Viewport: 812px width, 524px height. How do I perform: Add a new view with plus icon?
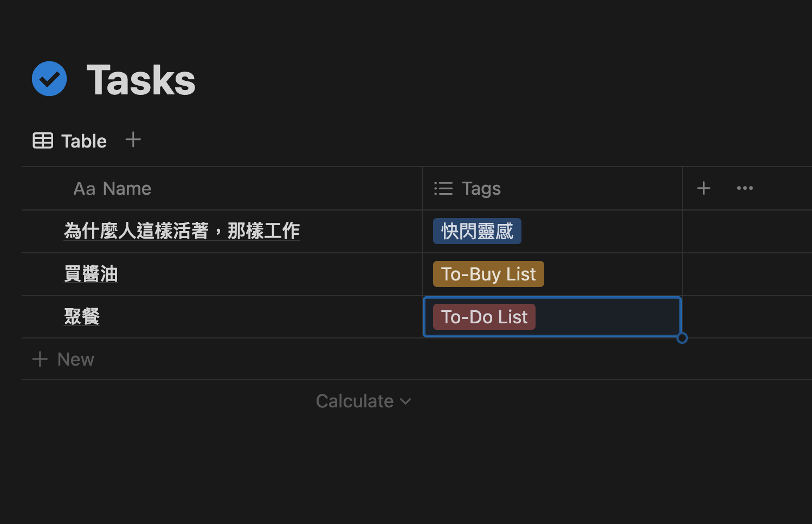(x=133, y=140)
